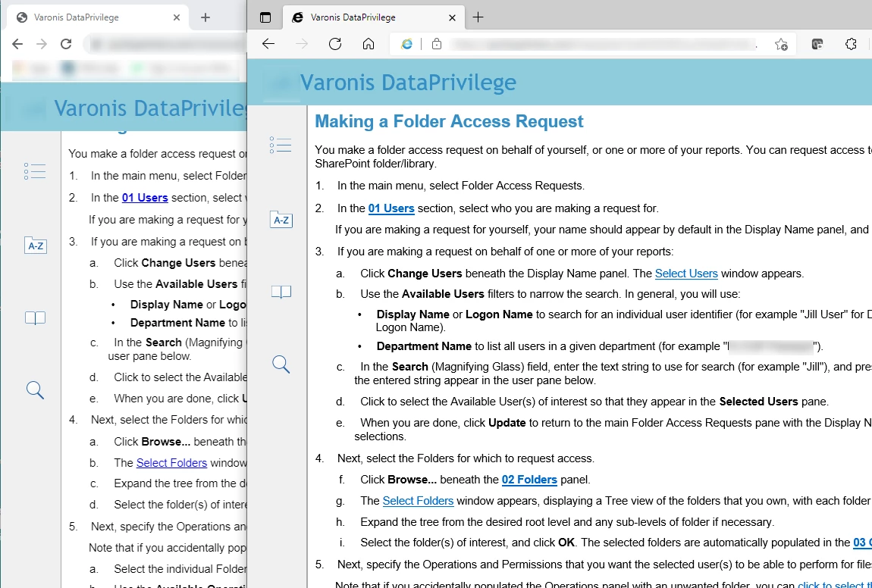Click the bold OK text in Edge window
This screenshot has height=588, width=872.
coord(566,543)
